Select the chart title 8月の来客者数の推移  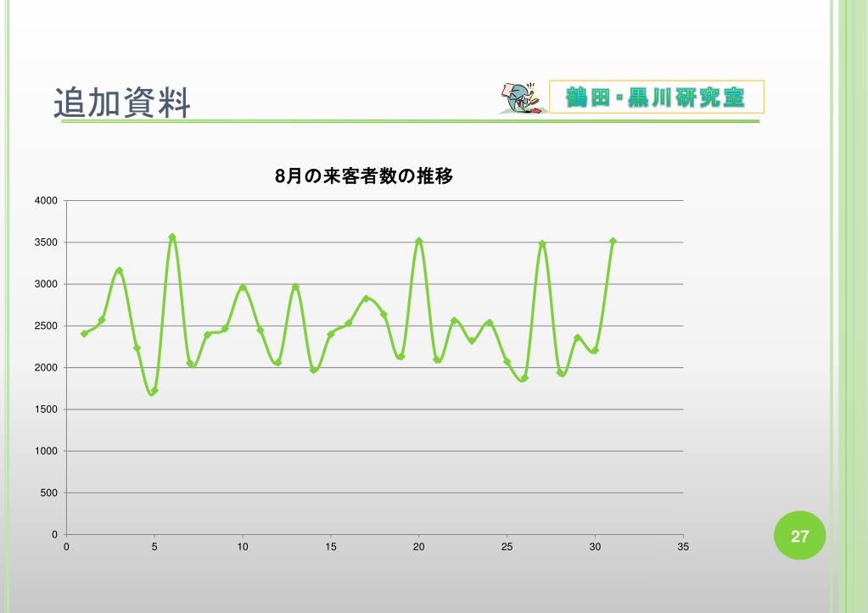364,176
